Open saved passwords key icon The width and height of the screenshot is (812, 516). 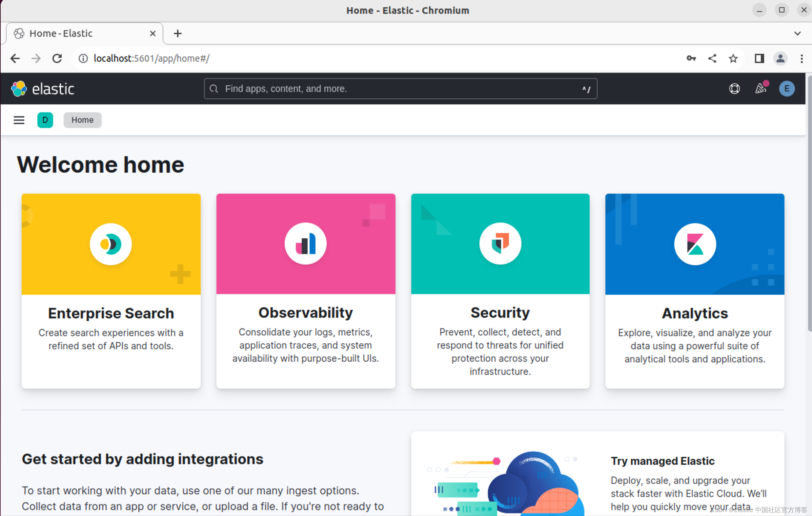point(691,58)
